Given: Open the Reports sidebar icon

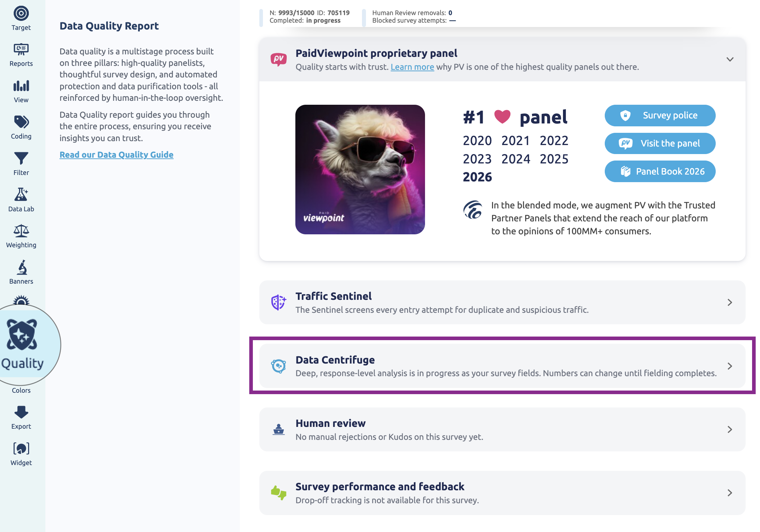Looking at the screenshot, I should click(x=21, y=49).
